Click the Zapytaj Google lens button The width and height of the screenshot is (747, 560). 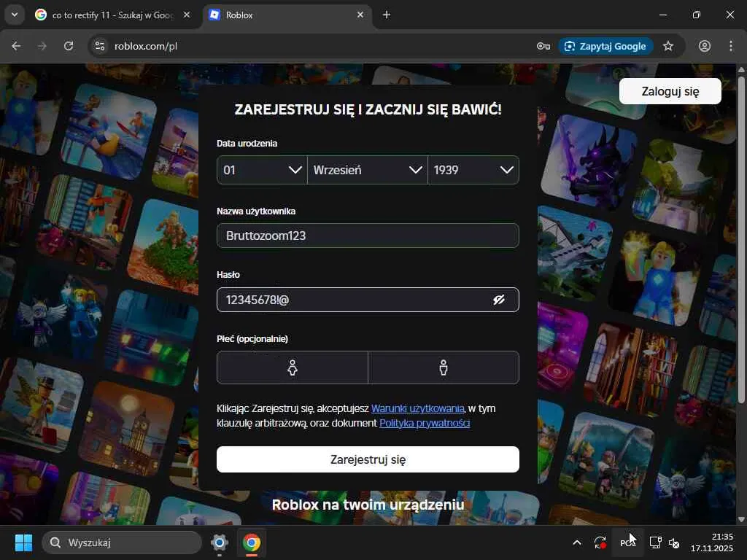[x=605, y=46]
